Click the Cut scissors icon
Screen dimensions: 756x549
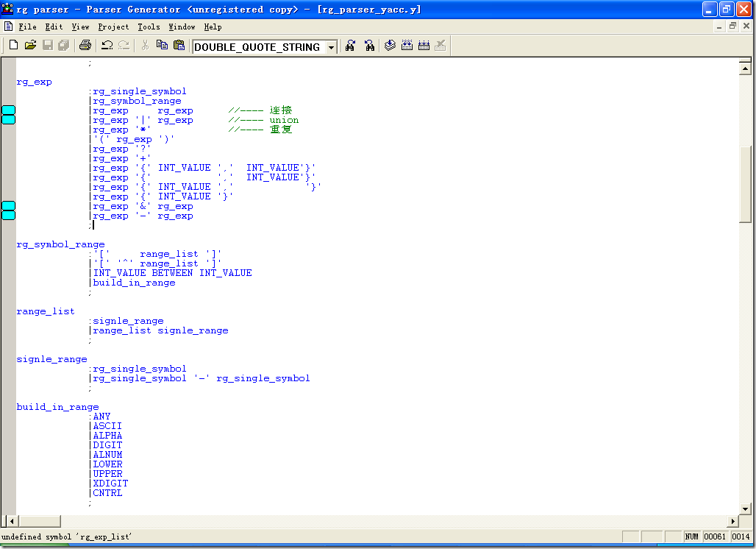point(145,46)
